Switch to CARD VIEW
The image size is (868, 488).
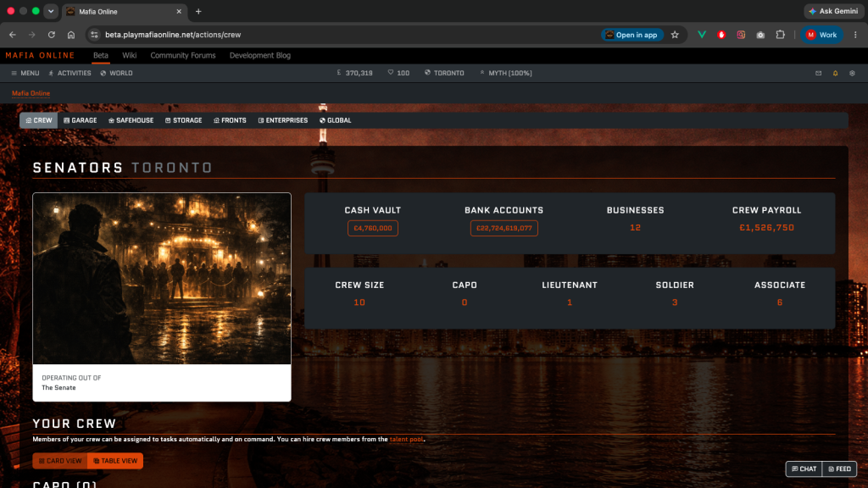(x=60, y=461)
